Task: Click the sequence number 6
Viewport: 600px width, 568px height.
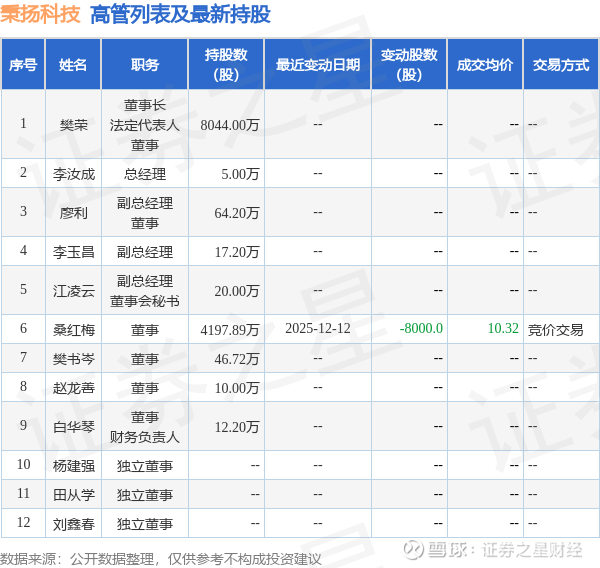Action: pyautogui.click(x=23, y=328)
